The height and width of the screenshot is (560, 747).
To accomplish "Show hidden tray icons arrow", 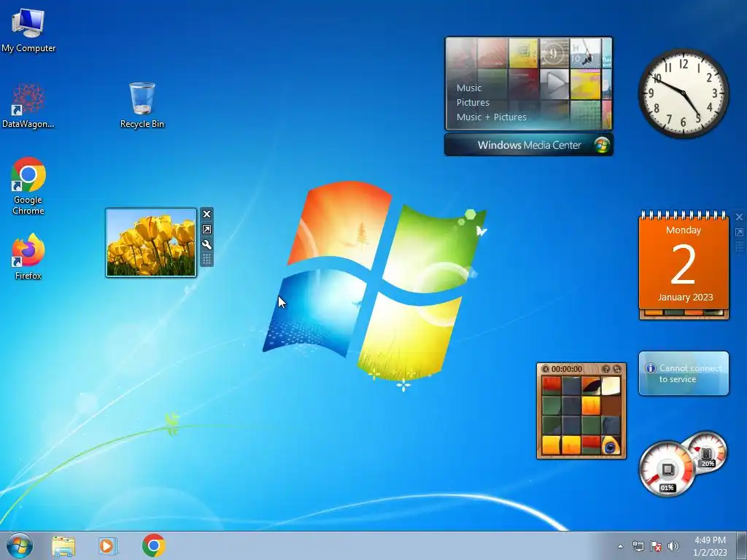I will click(620, 546).
